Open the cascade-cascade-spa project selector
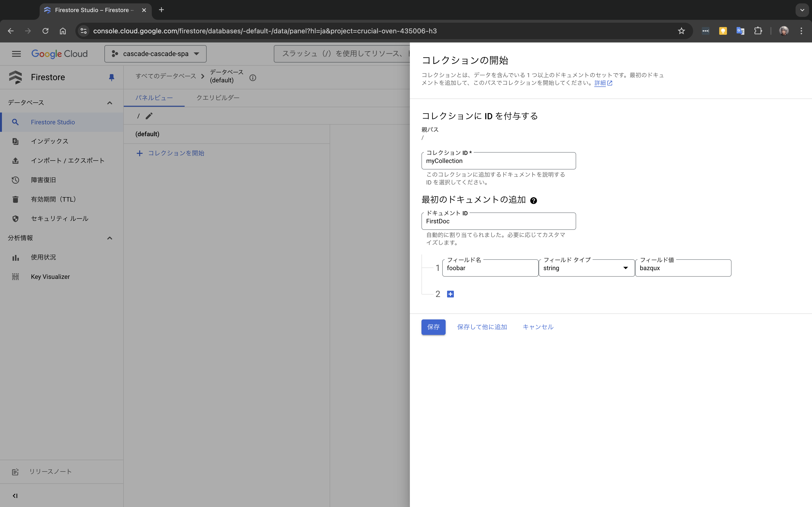812x507 pixels. pos(155,54)
